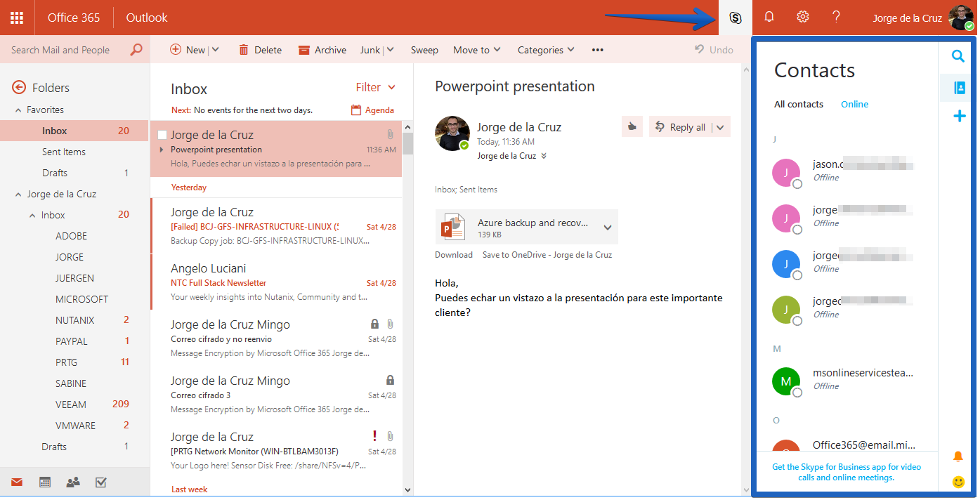Open the Filter dropdown in Inbox
Viewport: 980px width, 500px height.
376,87
